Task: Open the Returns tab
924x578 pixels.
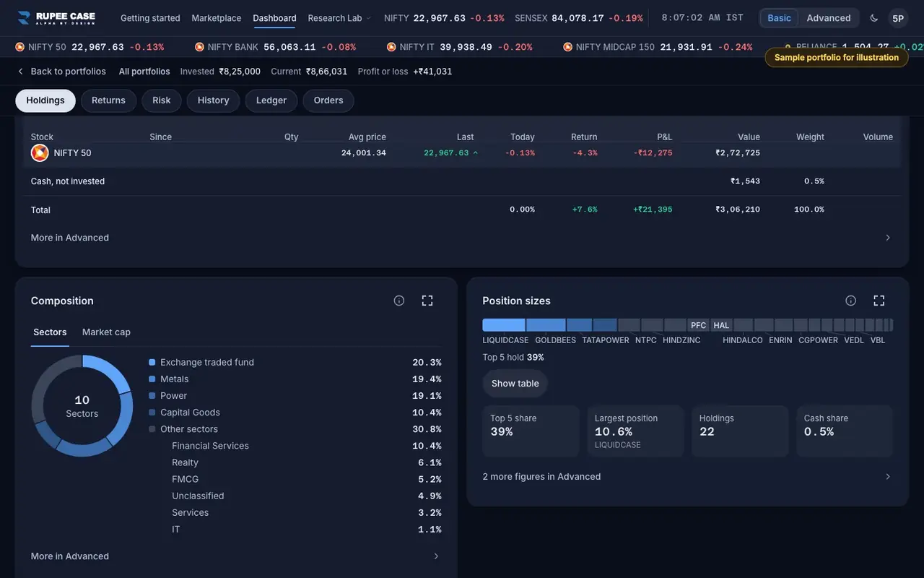Action: [x=108, y=100]
